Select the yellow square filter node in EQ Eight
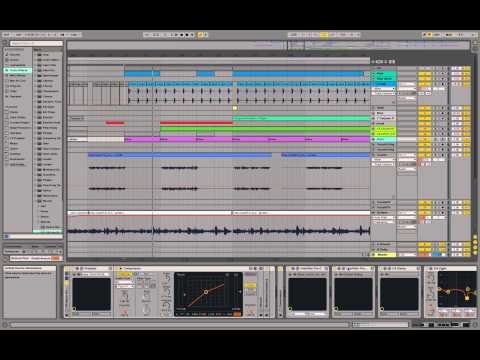 (467, 298)
